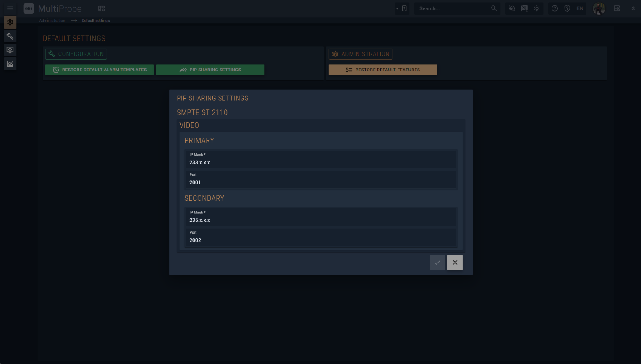Viewport: 641px width, 364px height.
Task: Click the Secondary Port field showing 2002
Action: click(x=321, y=240)
